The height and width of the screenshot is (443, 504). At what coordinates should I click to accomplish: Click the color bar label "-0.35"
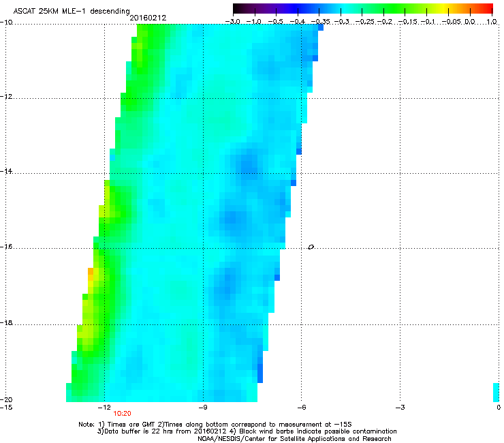pos(321,22)
